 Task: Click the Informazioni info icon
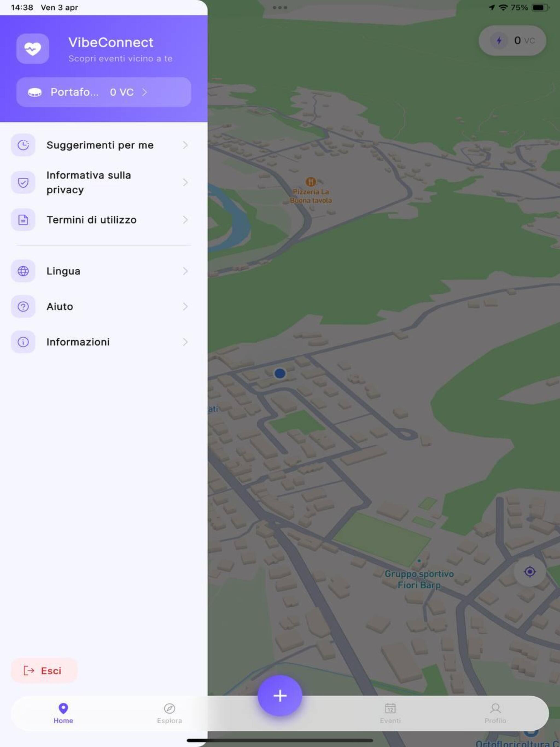pyautogui.click(x=23, y=342)
